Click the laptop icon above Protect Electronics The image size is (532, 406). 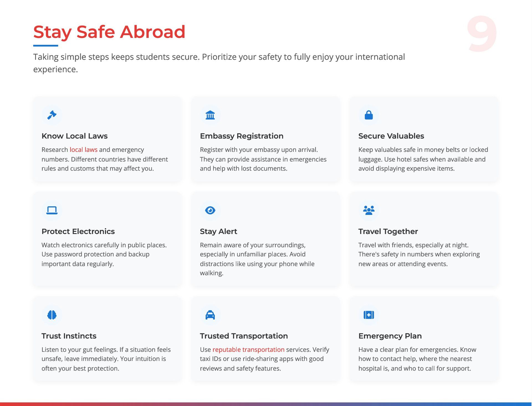pos(52,210)
